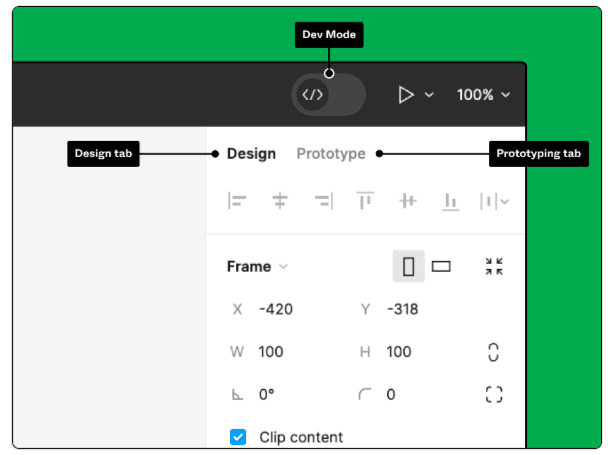The image size is (613, 455).
Task: Click the align right icon
Action: point(323,201)
